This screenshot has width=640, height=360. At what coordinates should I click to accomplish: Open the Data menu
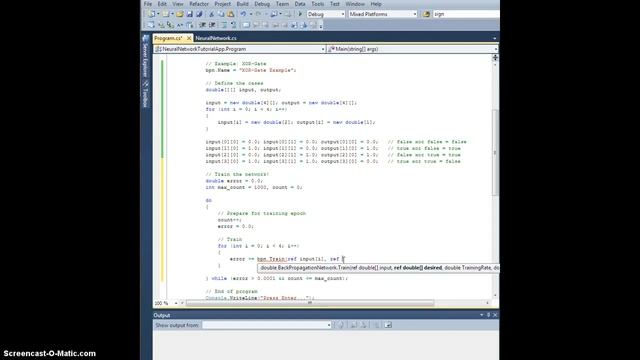300,4
